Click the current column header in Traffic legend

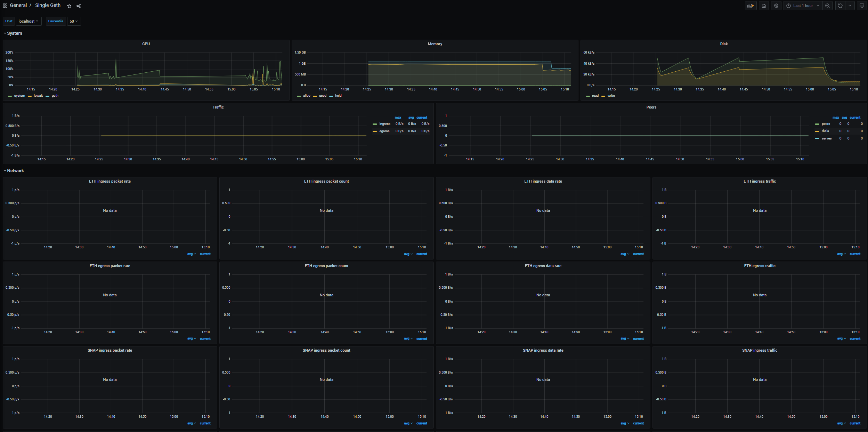[422, 118]
